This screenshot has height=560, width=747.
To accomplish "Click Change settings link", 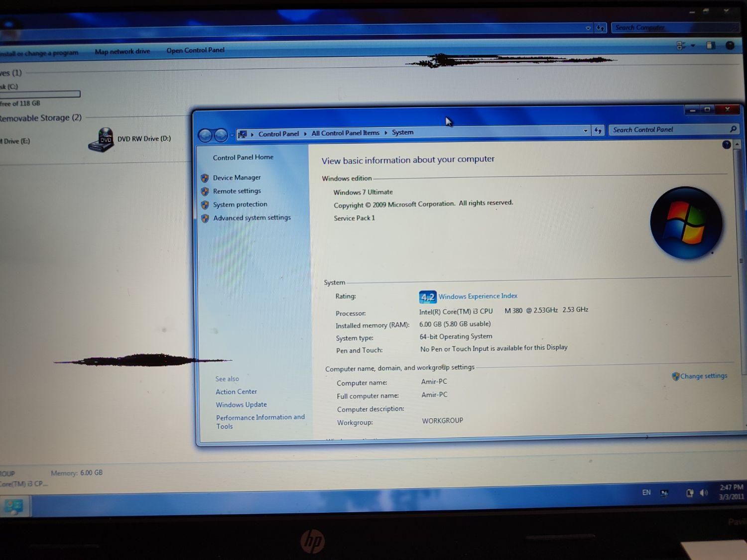I will pos(704,376).
